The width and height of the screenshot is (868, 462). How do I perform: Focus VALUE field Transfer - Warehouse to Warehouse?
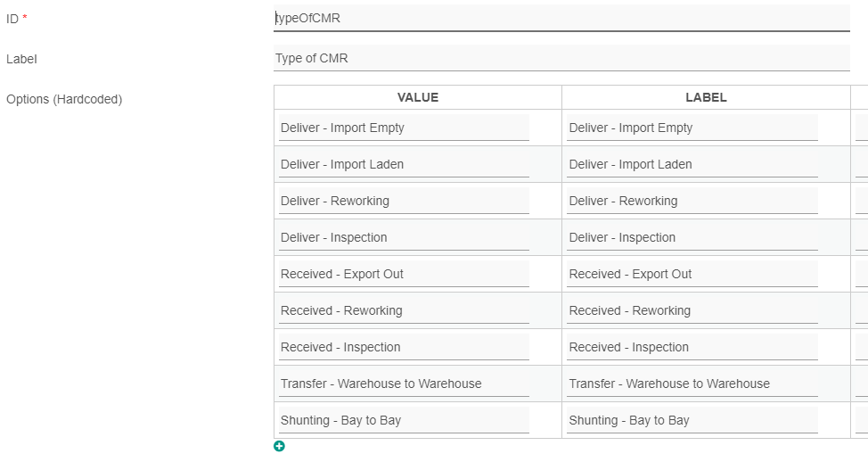click(x=404, y=384)
